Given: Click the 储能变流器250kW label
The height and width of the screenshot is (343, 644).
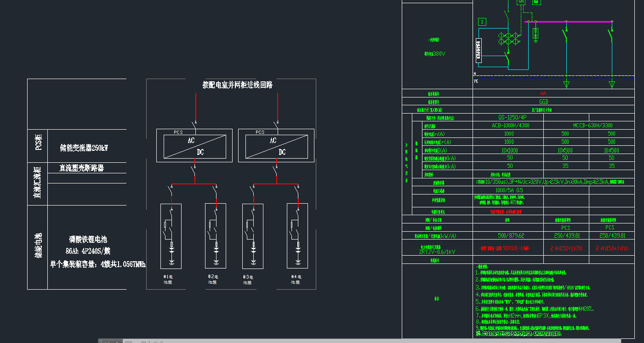Looking at the screenshot, I should [x=84, y=148].
